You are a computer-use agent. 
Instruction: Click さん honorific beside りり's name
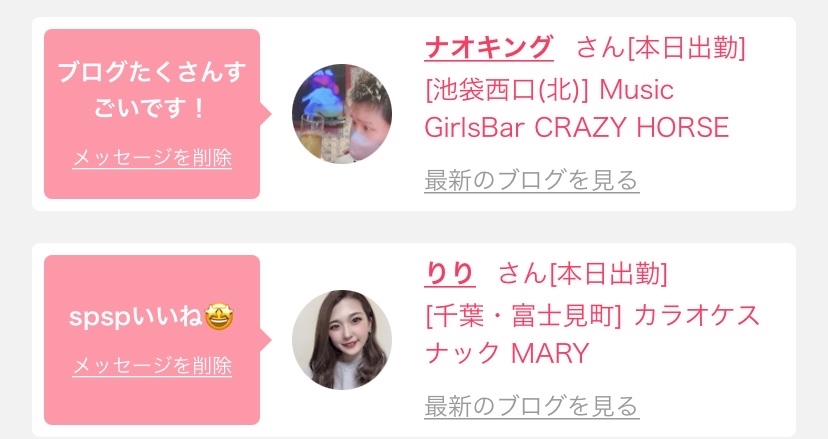coord(521,274)
